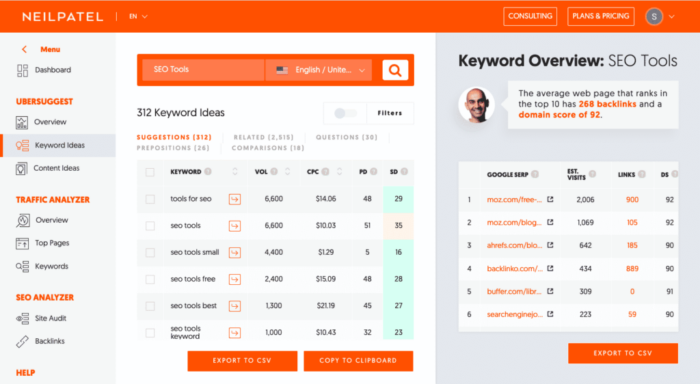Viewport: 700px width, 384px height.
Task: Switch to the Questions (30) tab
Action: [346, 137]
